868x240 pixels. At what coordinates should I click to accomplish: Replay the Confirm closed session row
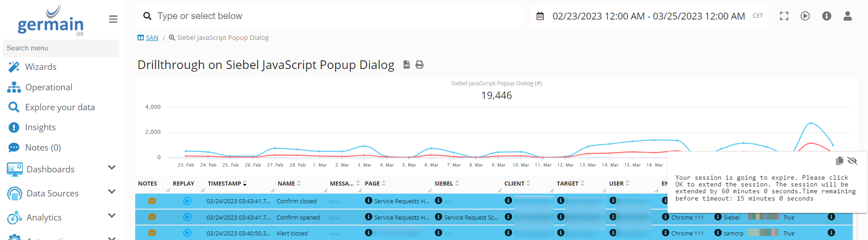click(187, 201)
